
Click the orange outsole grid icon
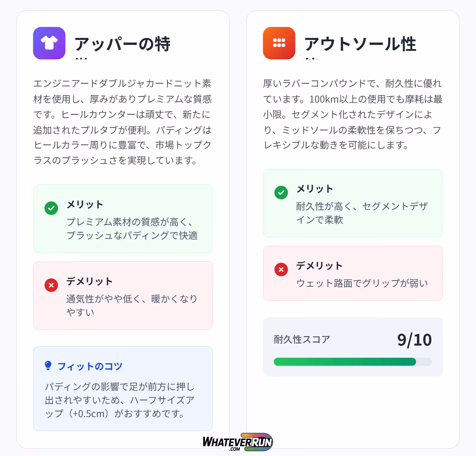pos(279,43)
